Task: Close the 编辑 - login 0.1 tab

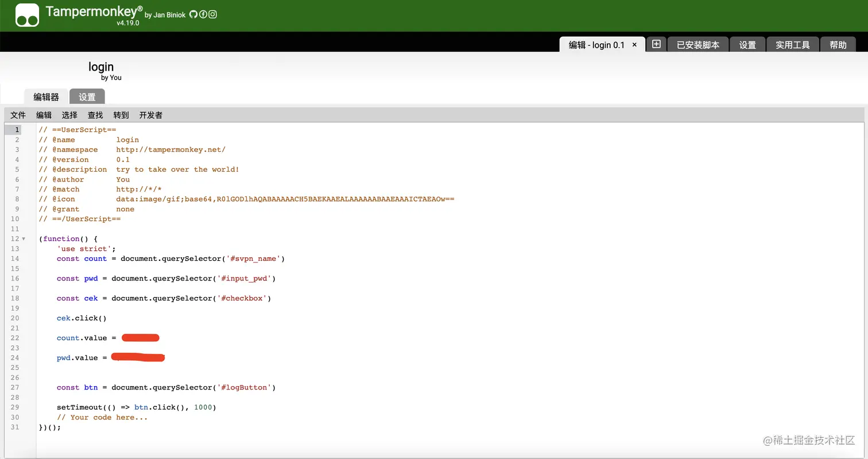Action: click(634, 45)
